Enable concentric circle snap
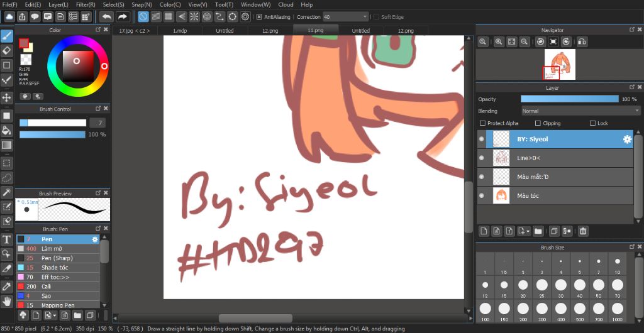 [x=207, y=17]
